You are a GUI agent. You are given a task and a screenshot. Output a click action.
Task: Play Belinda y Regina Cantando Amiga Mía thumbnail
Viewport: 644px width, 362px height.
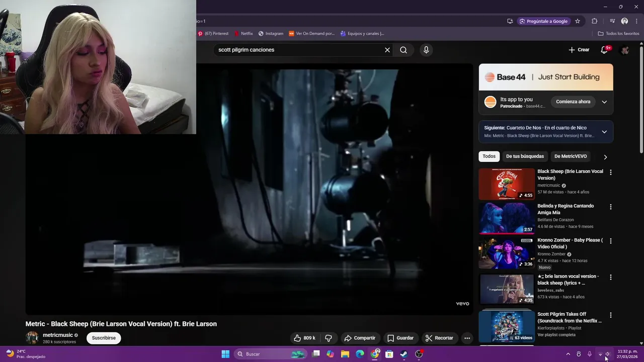coord(507,218)
